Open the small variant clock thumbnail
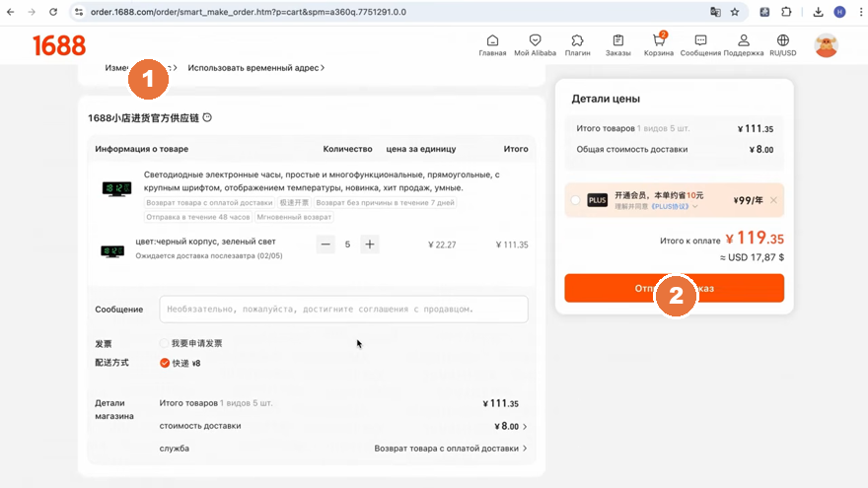The width and height of the screenshot is (868, 488). [112, 251]
